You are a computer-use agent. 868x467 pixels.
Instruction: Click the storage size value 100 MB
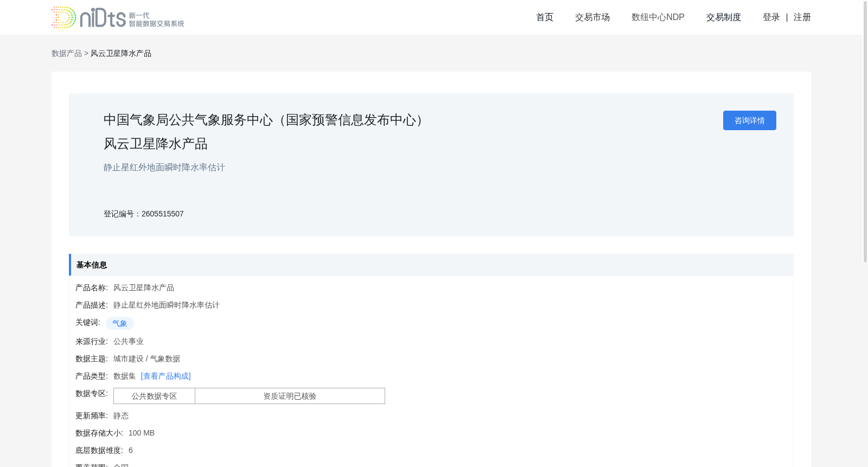coord(142,433)
